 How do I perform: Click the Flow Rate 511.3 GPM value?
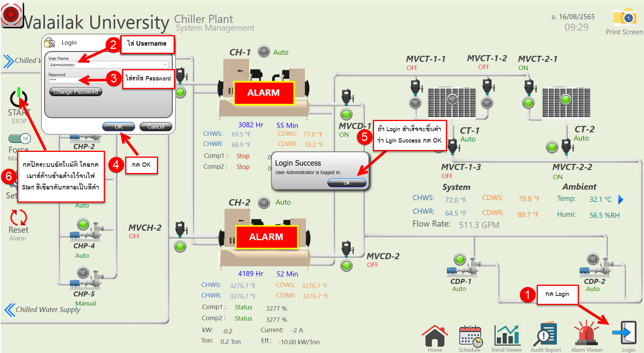point(479,225)
